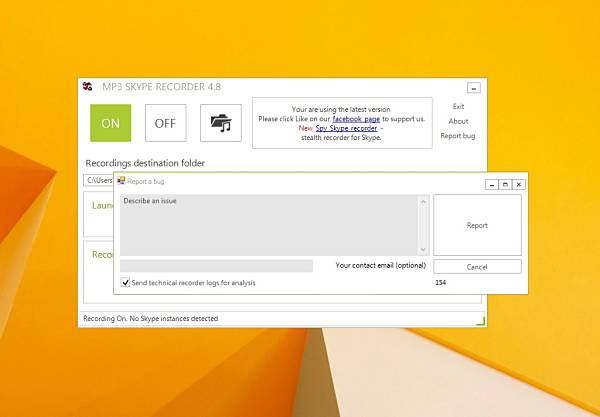The width and height of the screenshot is (600, 417).
Task: Click the recordings destination path field
Action: 99,181
